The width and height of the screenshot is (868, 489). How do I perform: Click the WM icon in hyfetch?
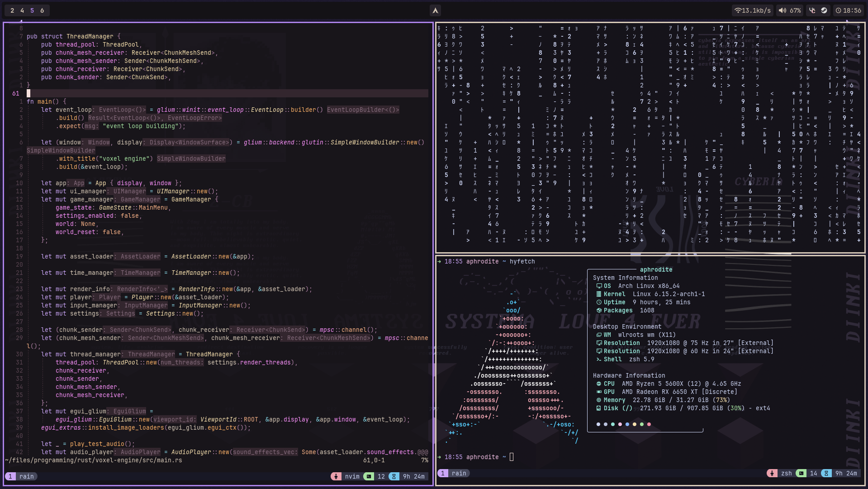coord(599,335)
